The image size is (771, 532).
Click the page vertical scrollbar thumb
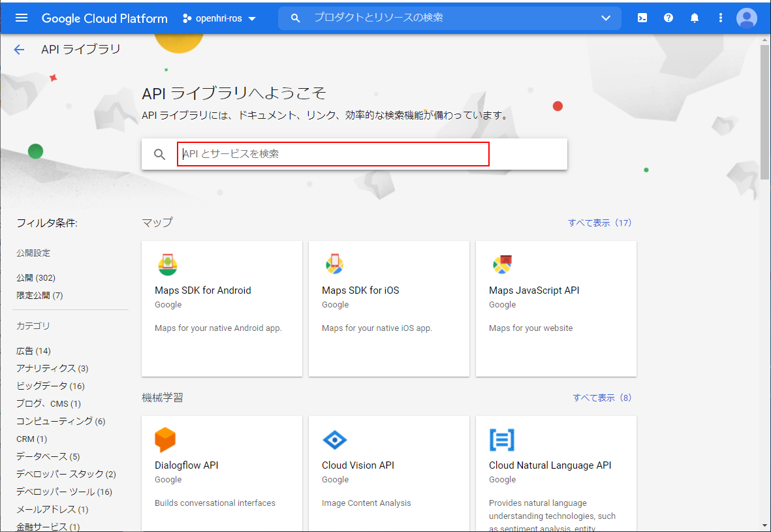[764, 112]
